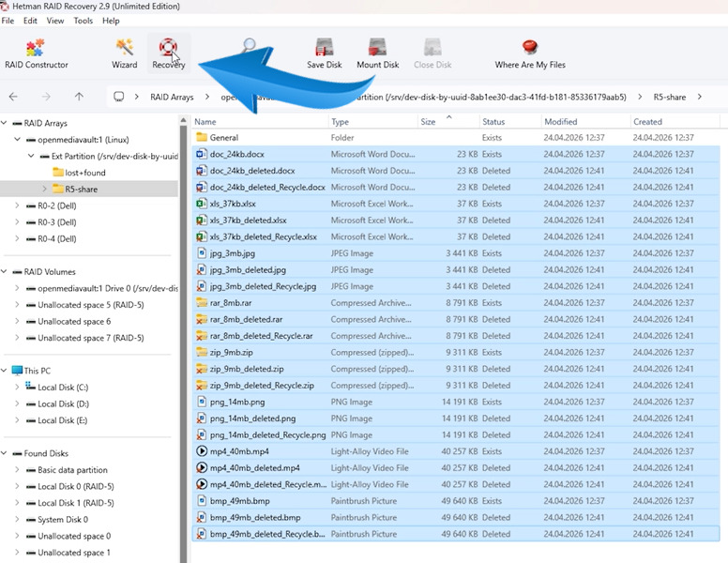The height and width of the screenshot is (563, 728).
Task: Open Where Are My Files
Action: pos(530,53)
